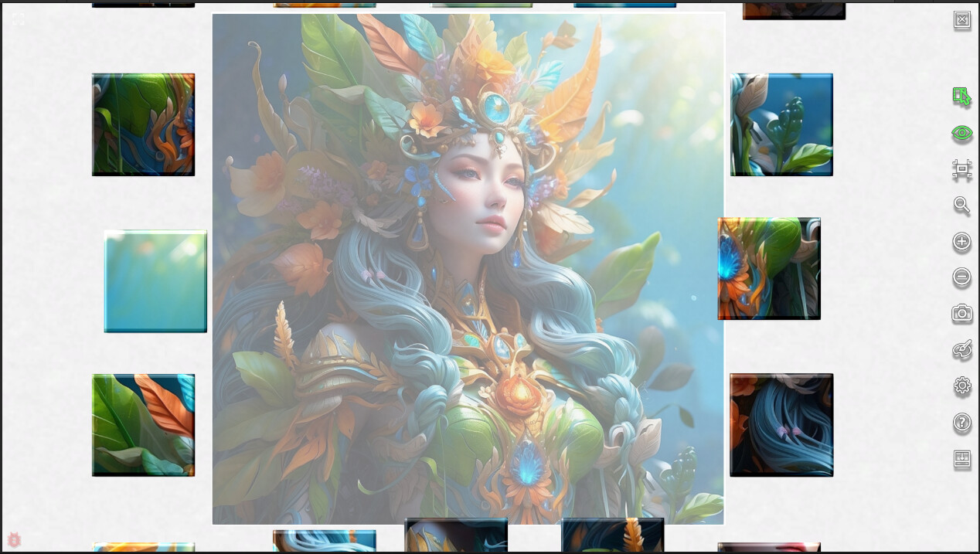The height and width of the screenshot is (554, 980).
Task: Toggle the eye icon to preview the image
Action: pyautogui.click(x=962, y=134)
